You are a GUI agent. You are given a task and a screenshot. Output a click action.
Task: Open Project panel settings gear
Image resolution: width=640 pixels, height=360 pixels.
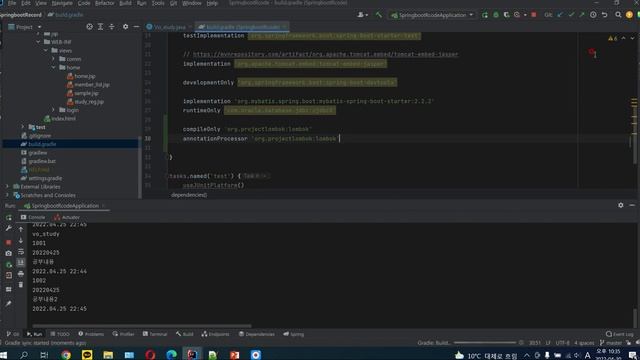pyautogui.click(x=125, y=27)
